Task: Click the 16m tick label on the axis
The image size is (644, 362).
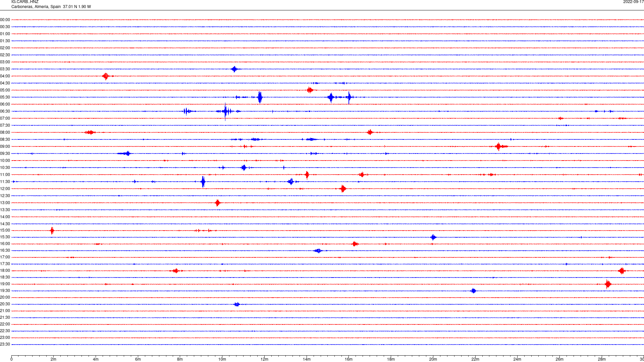Action: 349,359
